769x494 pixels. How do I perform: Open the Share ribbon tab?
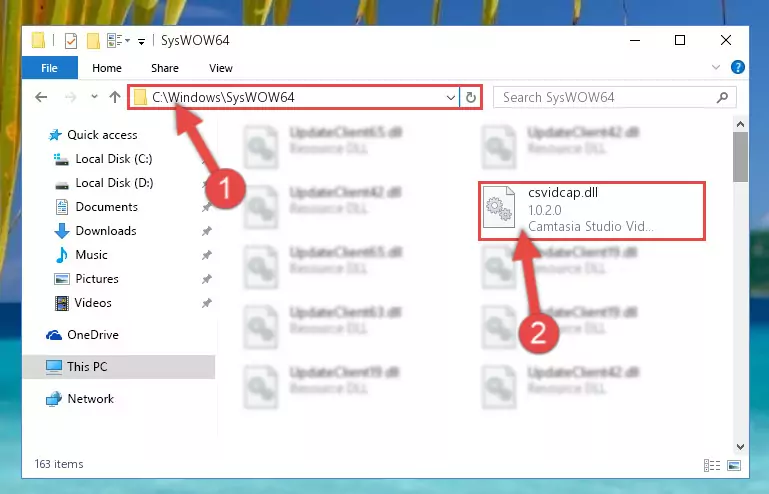coord(165,68)
